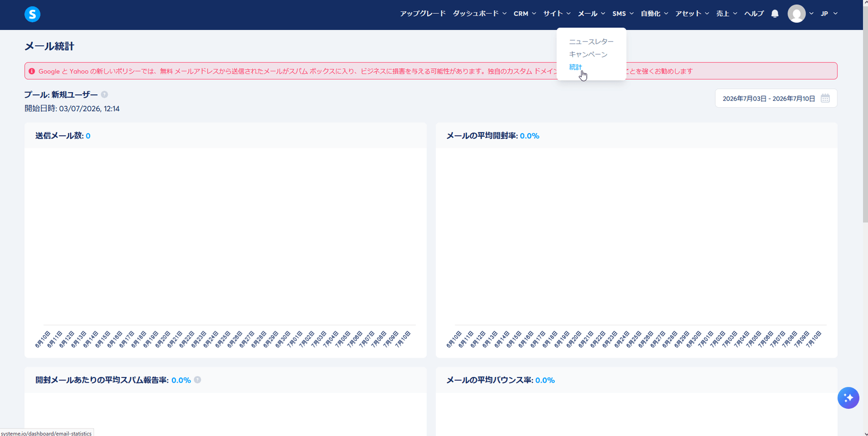Image resolution: width=868 pixels, height=436 pixels.
Task: Click the user profile avatar
Action: 797,13
